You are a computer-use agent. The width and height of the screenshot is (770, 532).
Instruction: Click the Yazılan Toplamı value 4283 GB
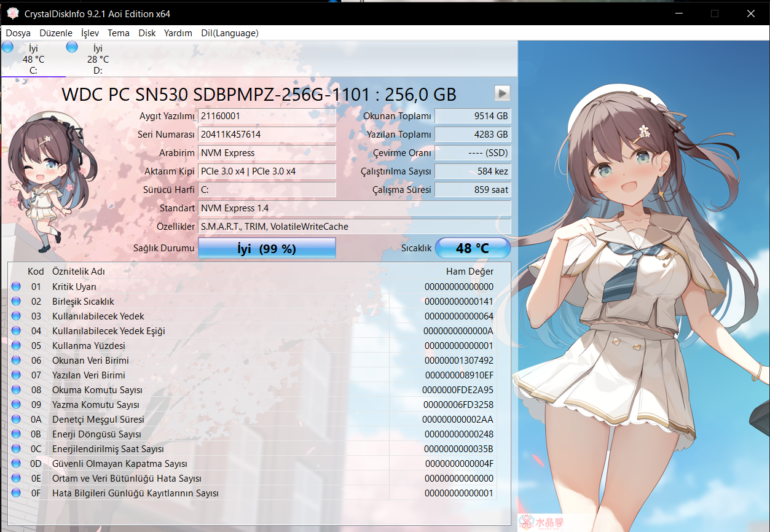coord(473,134)
